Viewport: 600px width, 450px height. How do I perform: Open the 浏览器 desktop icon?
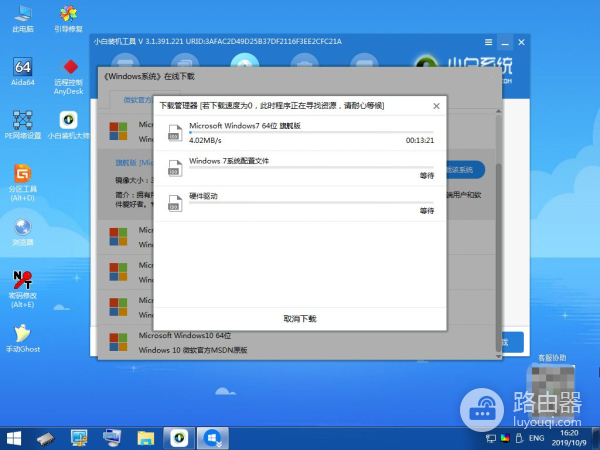tap(23, 232)
